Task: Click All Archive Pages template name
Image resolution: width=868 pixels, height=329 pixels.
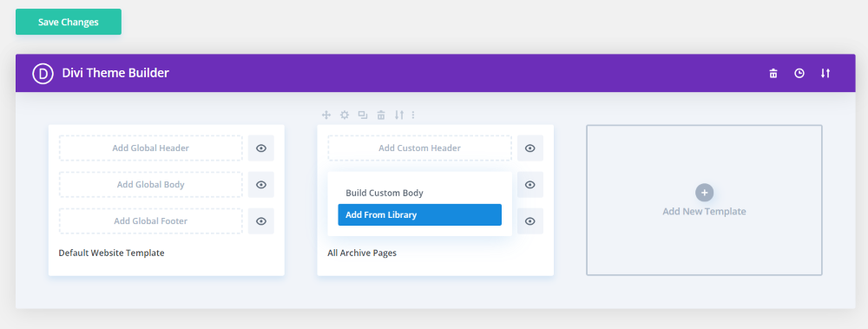Action: point(362,253)
